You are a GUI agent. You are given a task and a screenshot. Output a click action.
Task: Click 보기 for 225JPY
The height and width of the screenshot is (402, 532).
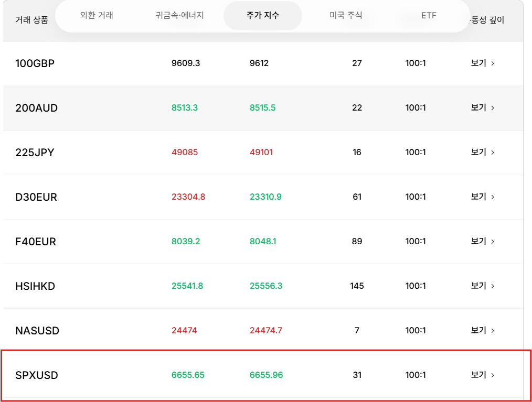(478, 152)
